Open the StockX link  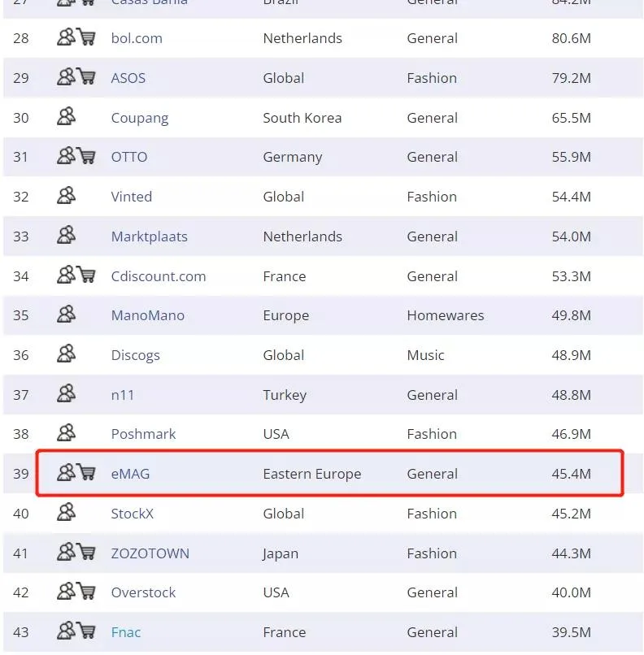tap(132, 514)
